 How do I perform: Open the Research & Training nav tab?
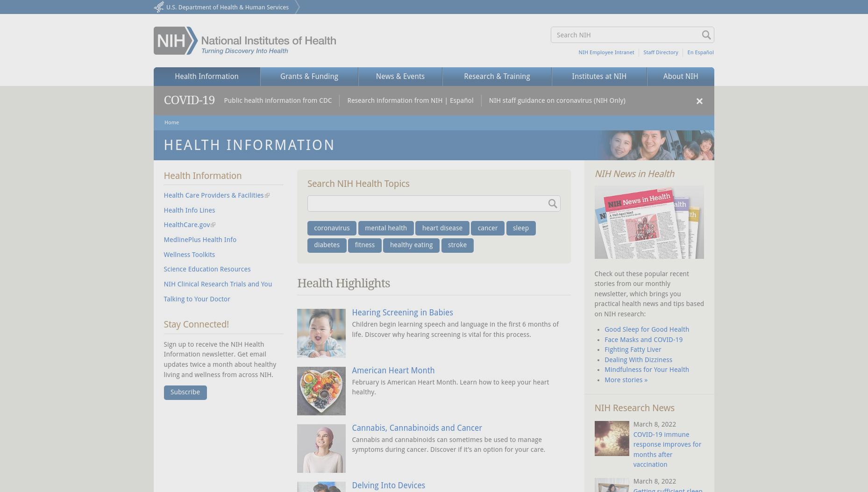497,77
